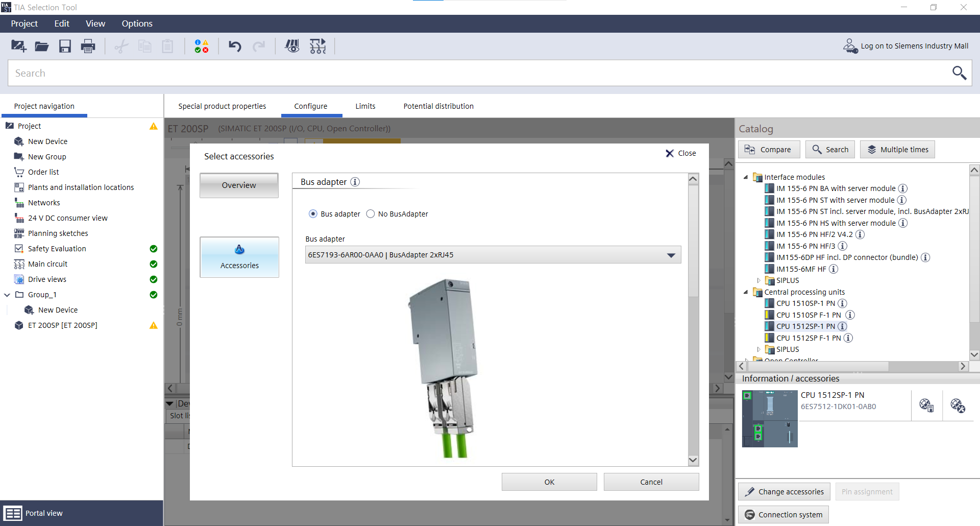Switch to Special product properties tab
This screenshot has width=980, height=526.
point(222,106)
